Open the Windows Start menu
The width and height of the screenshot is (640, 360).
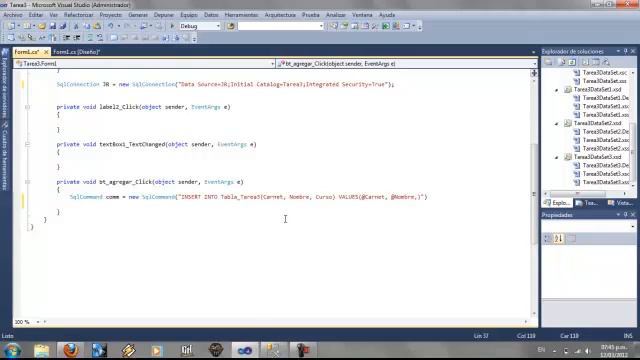coord(12,350)
